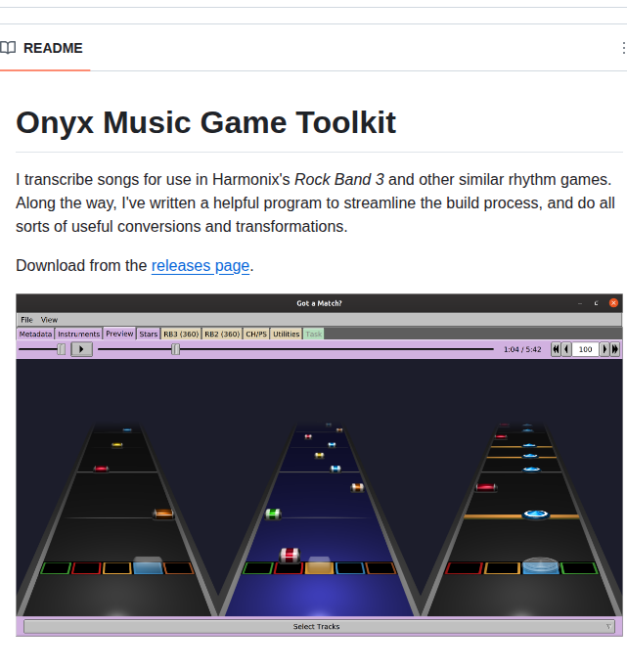This screenshot has height=672, width=627.
Task: Open the Utilities tab
Action: (287, 334)
